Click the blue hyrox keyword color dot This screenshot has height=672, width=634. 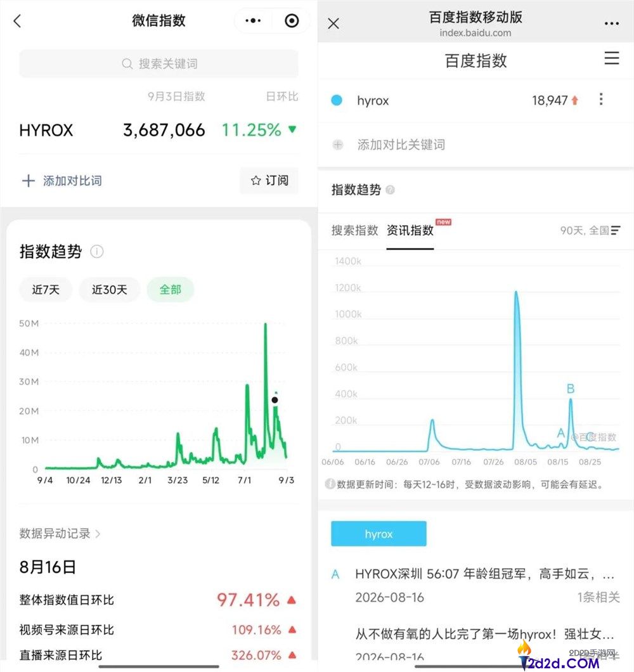tap(337, 100)
